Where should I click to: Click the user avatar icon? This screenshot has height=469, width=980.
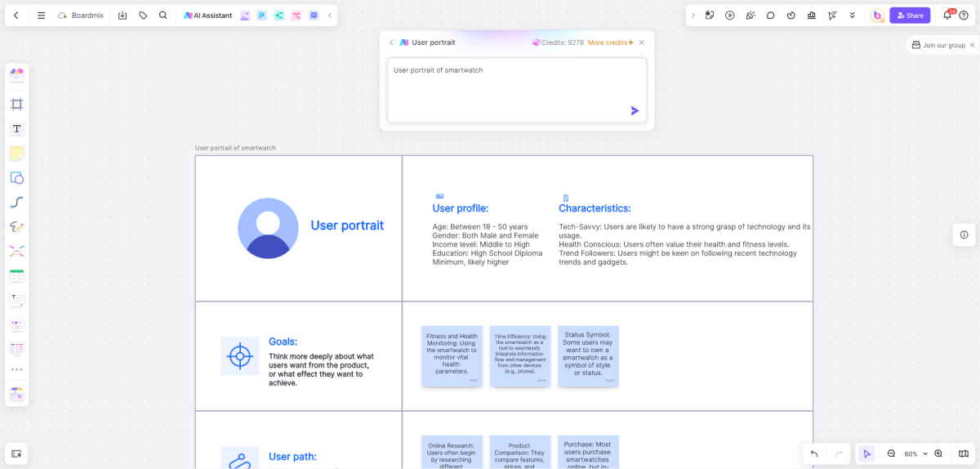[x=877, y=16]
